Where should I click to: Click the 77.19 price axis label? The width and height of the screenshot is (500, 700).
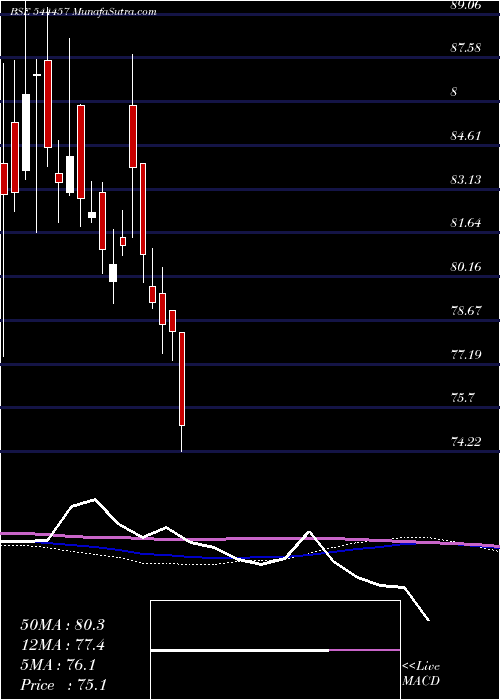pos(467,355)
